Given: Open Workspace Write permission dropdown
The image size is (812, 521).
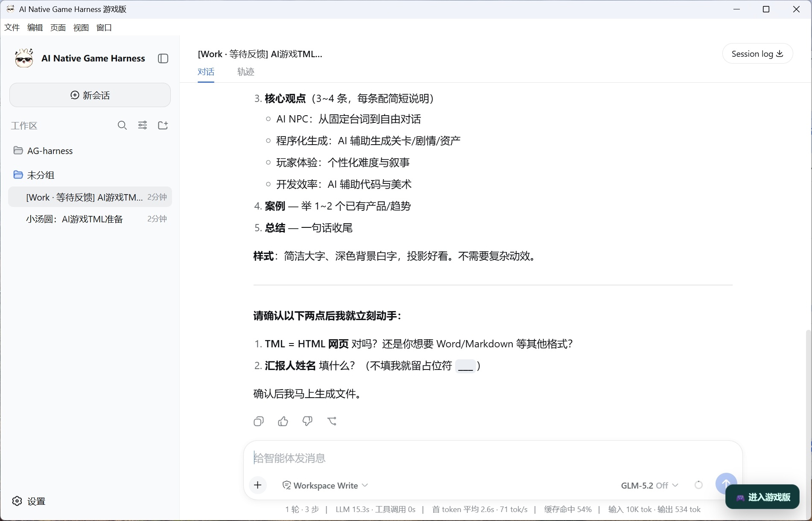Looking at the screenshot, I should (325, 486).
